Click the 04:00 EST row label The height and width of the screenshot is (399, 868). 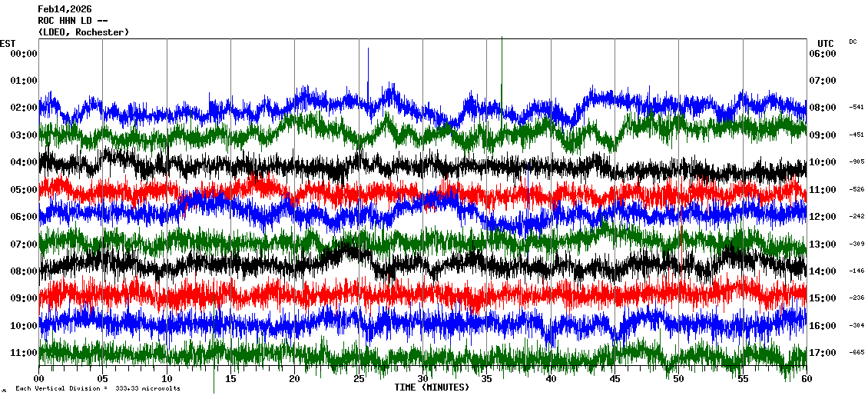[x=24, y=162]
